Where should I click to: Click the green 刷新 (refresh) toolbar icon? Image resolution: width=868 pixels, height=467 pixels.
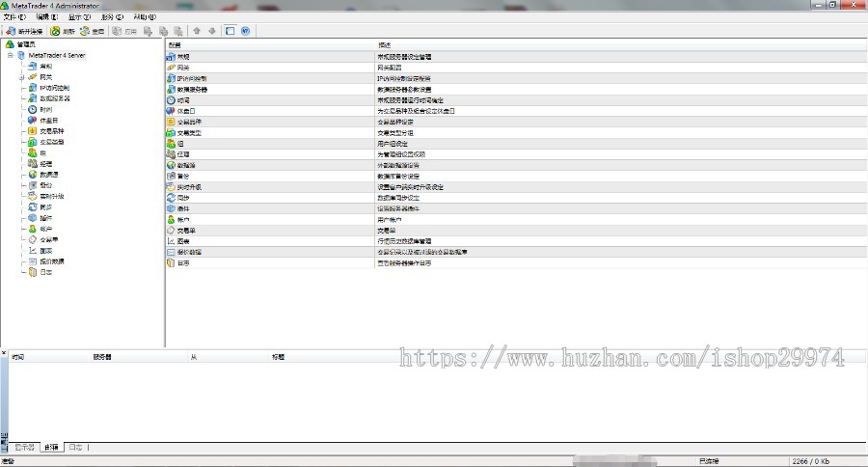click(x=55, y=31)
